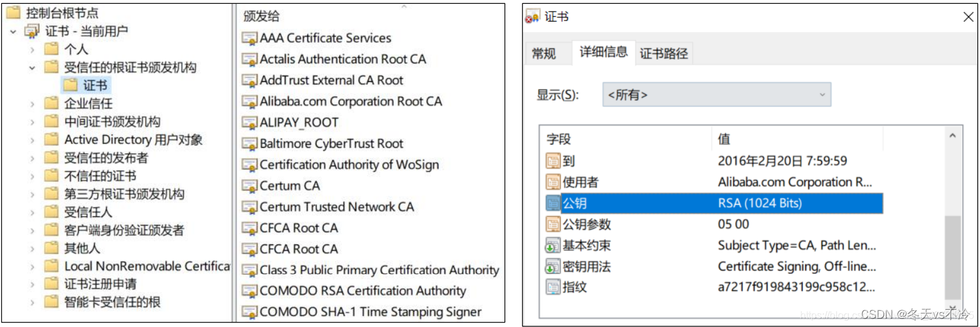Click the 基本约束 extension field icon
Viewport: 980px width, 327px height.
click(x=553, y=245)
